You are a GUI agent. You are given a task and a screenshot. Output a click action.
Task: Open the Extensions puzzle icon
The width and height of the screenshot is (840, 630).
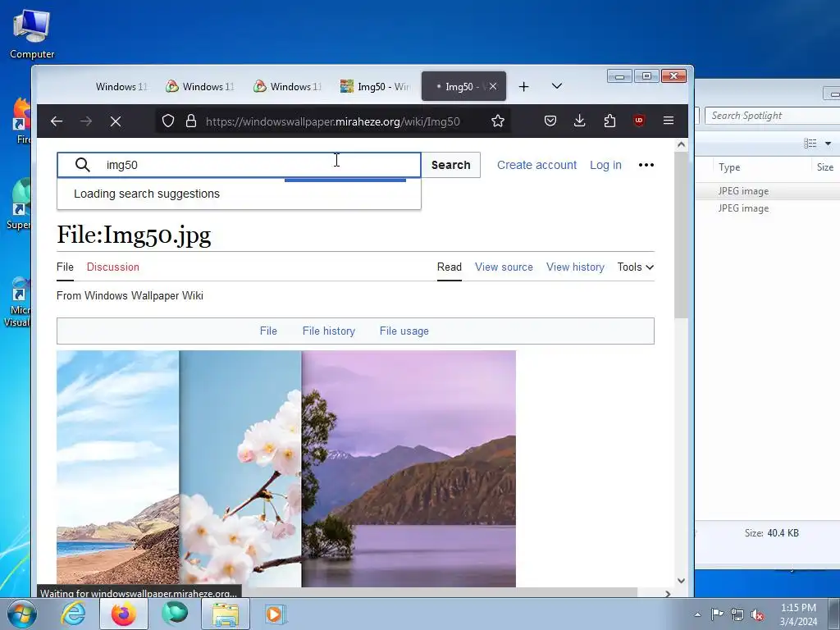click(x=609, y=121)
